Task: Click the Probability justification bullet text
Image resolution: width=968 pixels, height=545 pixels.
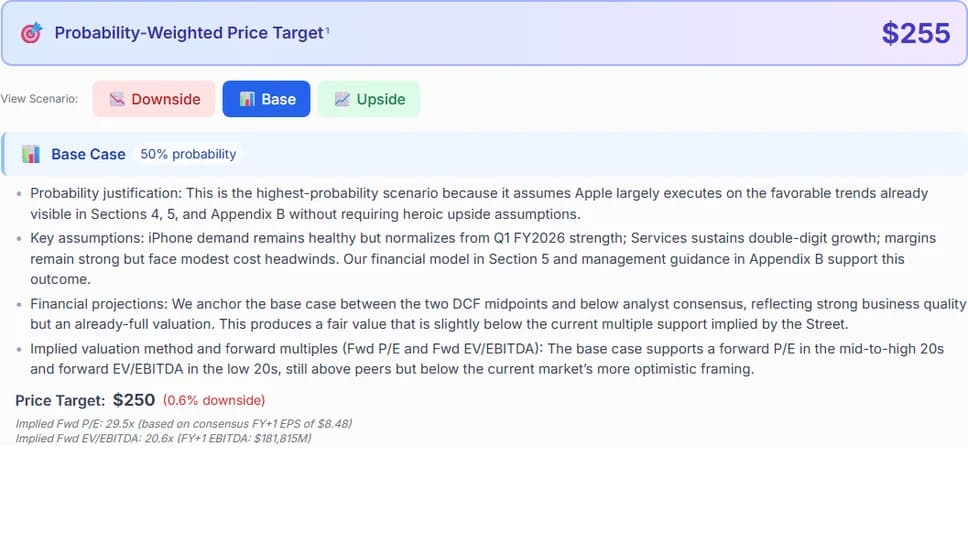Action: click(480, 203)
